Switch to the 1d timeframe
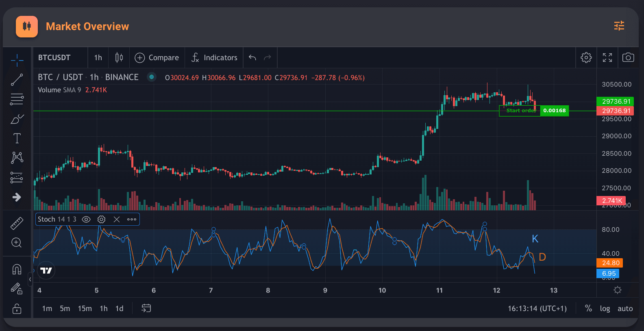 [x=119, y=309]
